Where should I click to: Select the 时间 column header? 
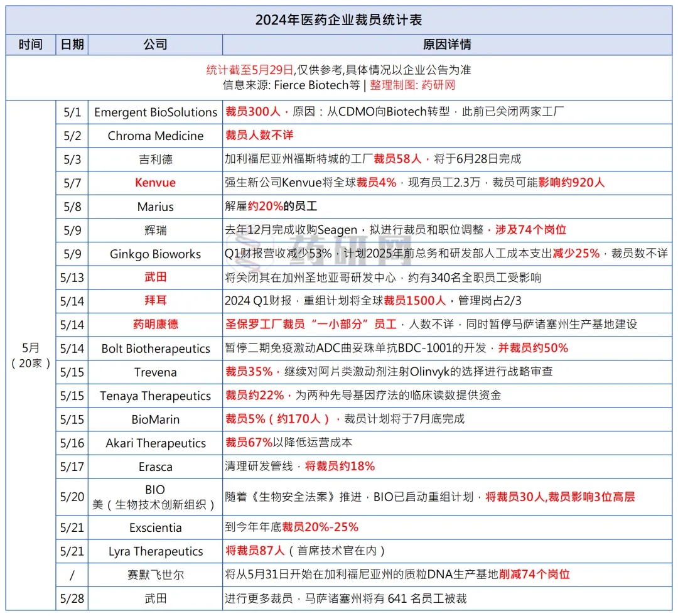pos(31,45)
